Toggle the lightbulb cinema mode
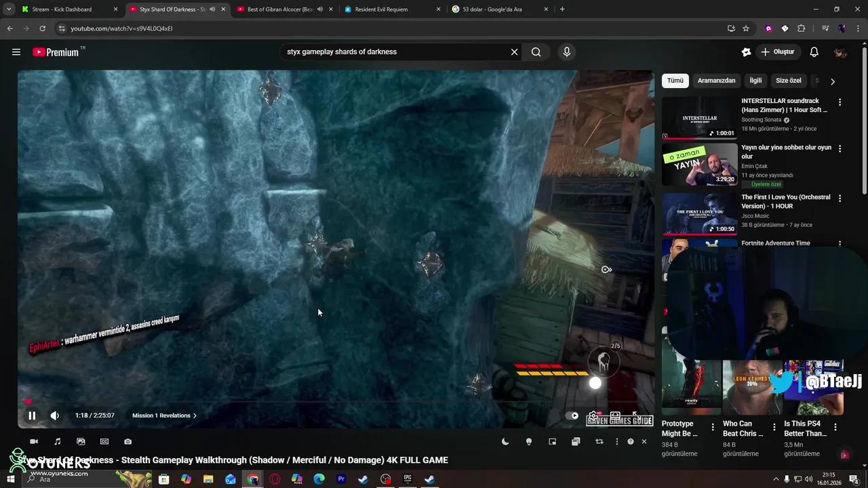Screen dimensions: 868x488 click(529, 441)
